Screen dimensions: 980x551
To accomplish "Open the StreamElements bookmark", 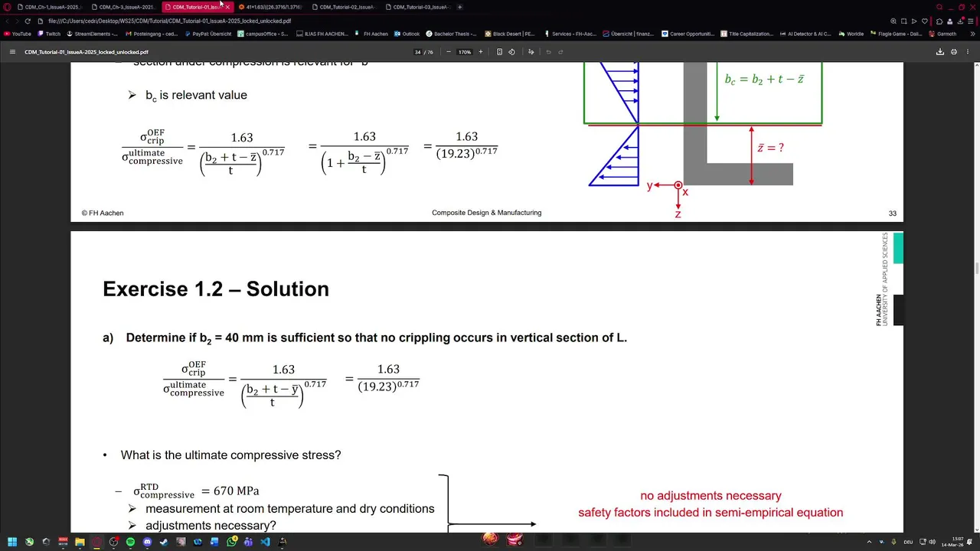I will click(92, 34).
